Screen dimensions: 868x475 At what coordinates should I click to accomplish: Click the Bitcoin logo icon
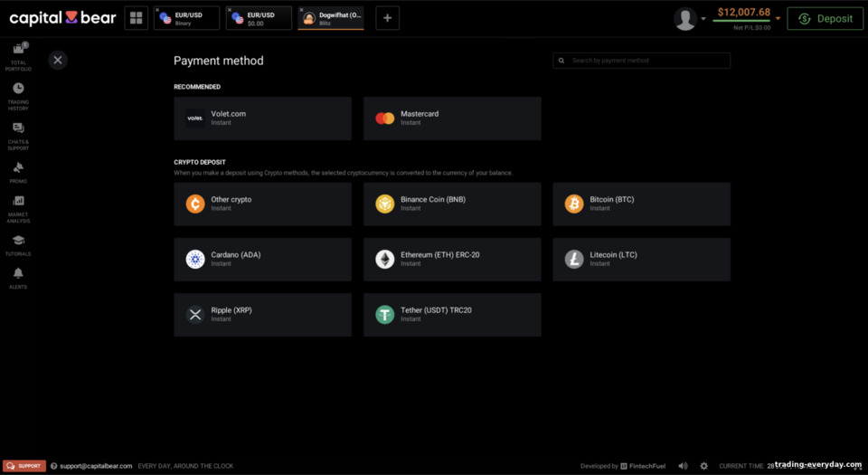pos(574,204)
